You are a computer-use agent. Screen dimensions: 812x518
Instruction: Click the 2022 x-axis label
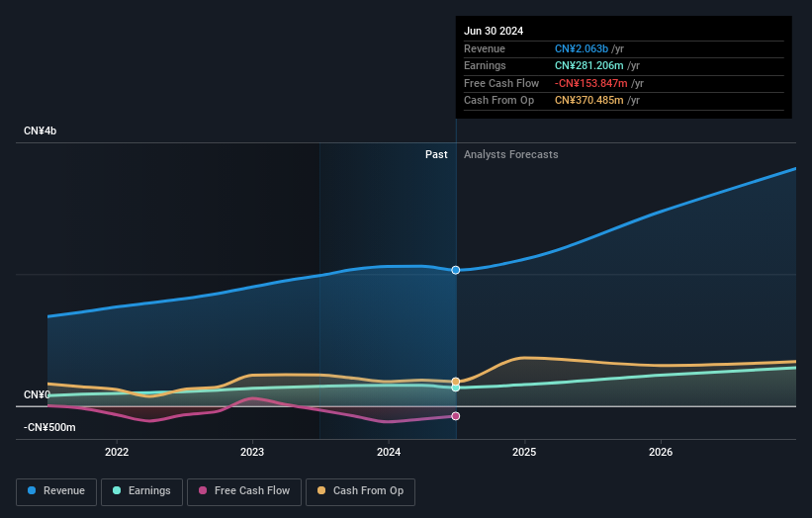117,452
